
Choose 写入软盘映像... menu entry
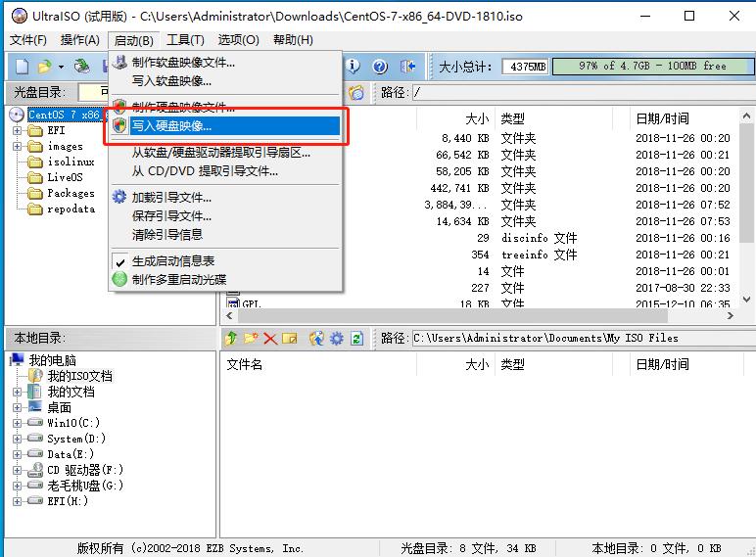(x=225, y=81)
